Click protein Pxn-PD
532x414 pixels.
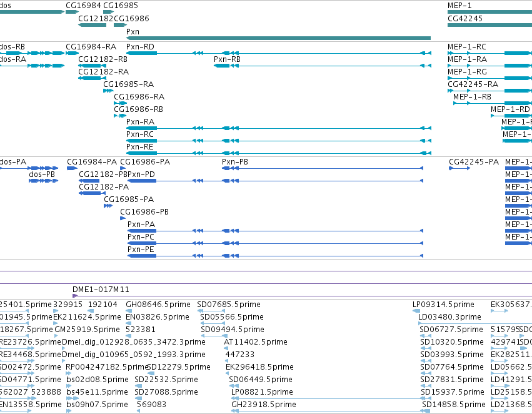tap(276, 181)
